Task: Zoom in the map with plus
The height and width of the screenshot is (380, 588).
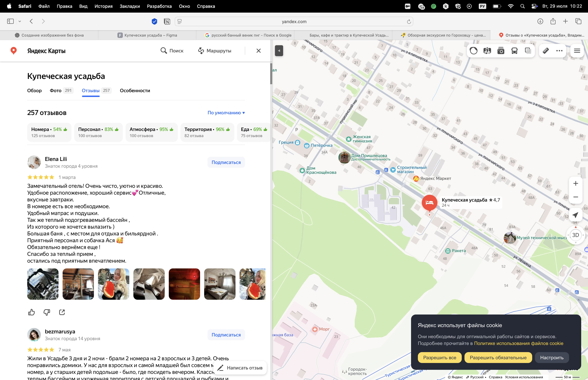Action: coord(575,183)
